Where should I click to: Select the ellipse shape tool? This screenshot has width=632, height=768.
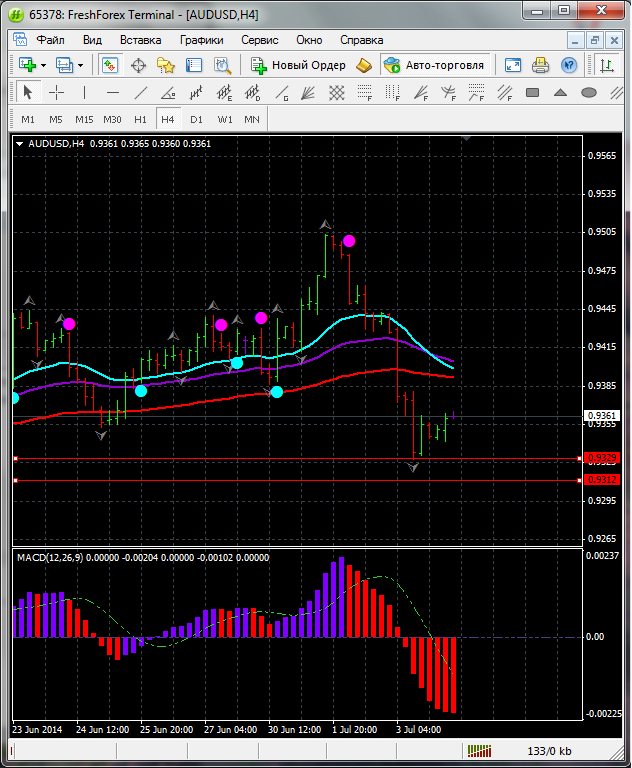click(x=589, y=93)
